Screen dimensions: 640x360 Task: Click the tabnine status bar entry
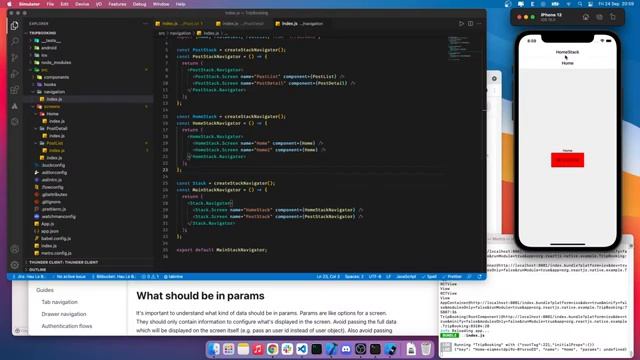[x=173, y=277]
